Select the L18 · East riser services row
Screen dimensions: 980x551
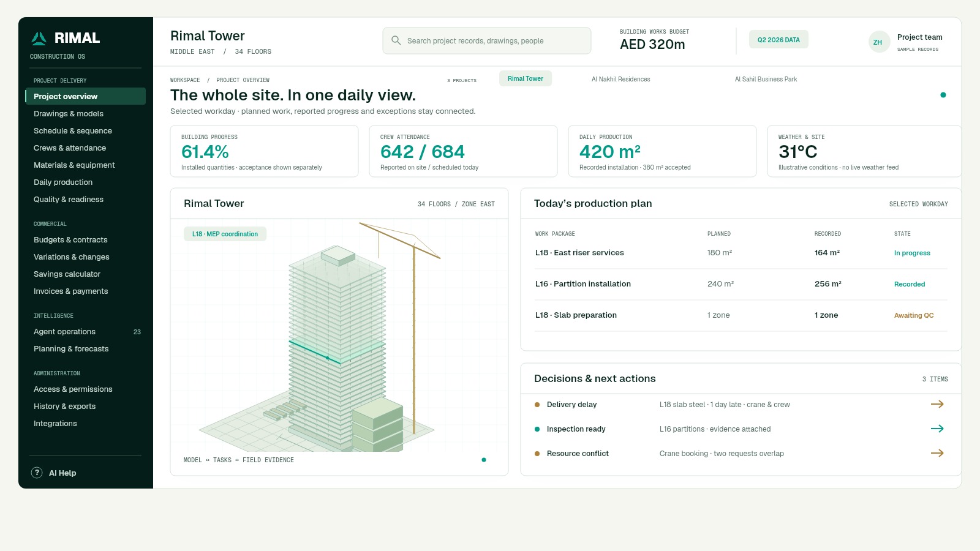point(741,253)
